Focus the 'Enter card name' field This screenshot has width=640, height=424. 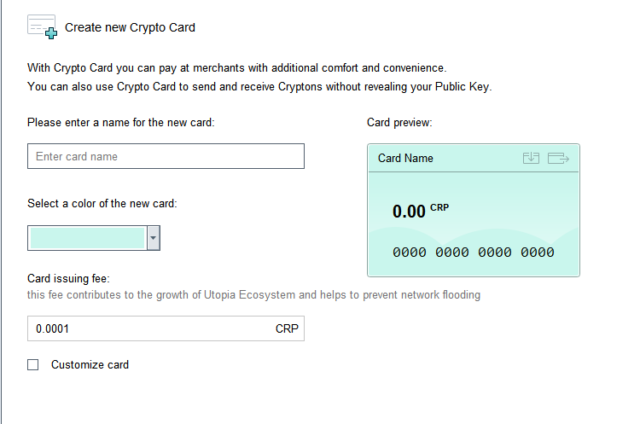[165, 157]
